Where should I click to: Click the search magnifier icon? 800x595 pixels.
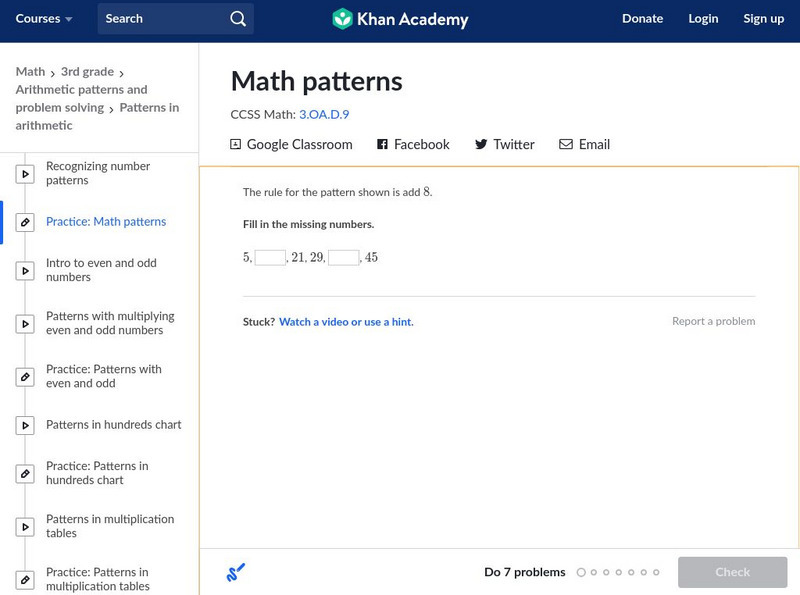click(237, 19)
